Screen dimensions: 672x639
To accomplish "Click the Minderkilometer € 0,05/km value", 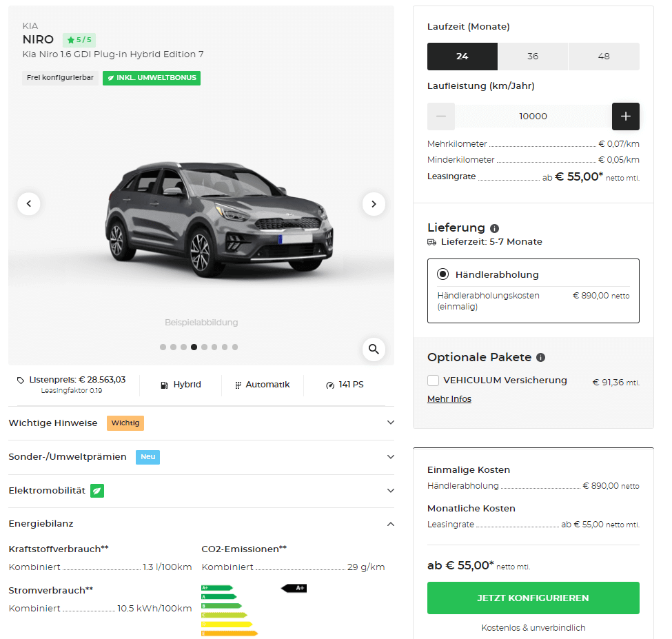I will [619, 160].
